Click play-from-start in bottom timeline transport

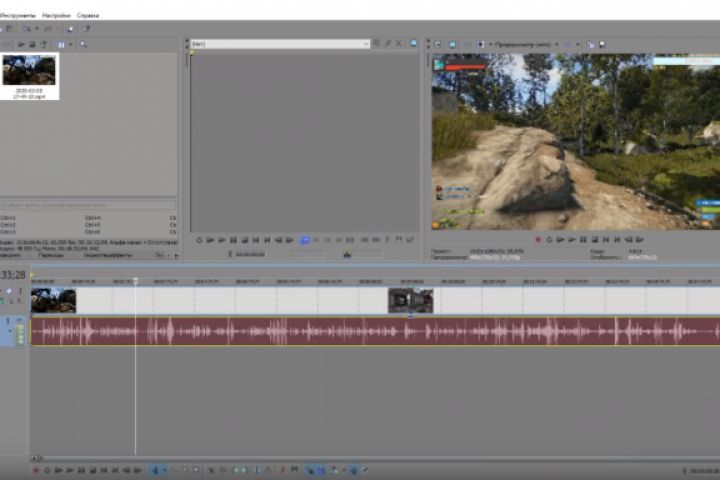coord(58,470)
